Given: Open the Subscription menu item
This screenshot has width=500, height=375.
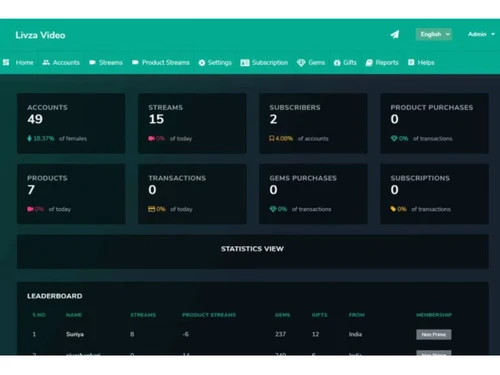Looking at the screenshot, I should [270, 62].
